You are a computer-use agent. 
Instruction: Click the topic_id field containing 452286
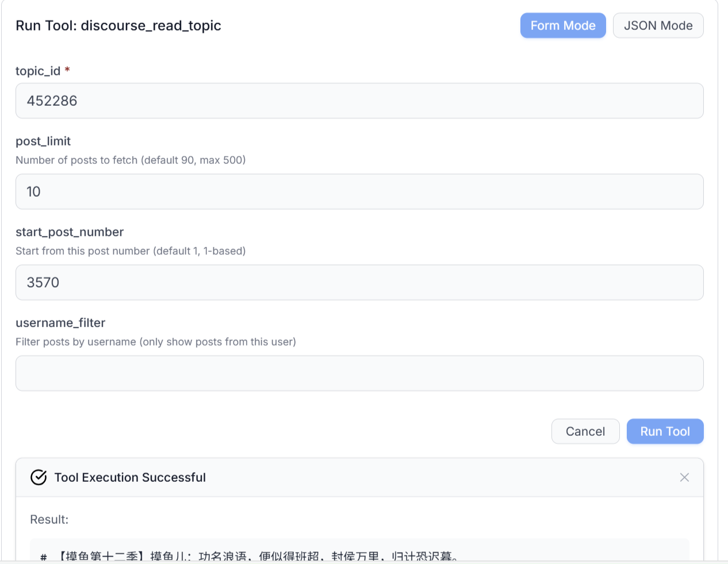359,101
